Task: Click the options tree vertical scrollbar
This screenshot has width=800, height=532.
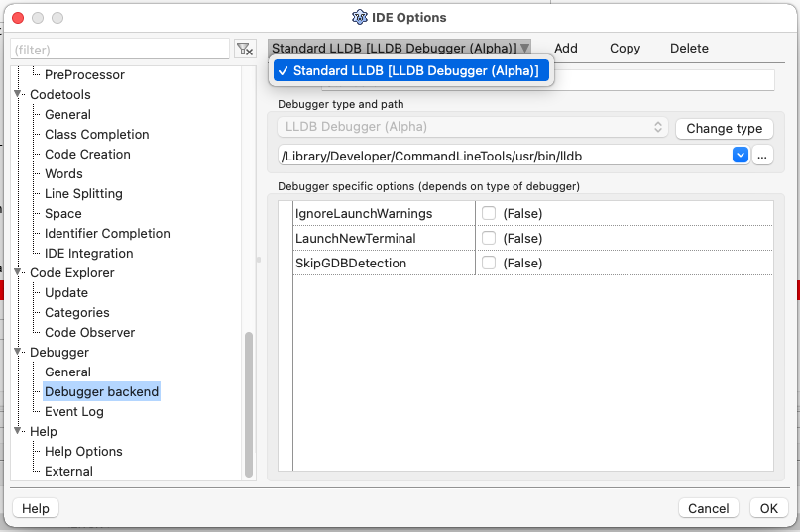Action: click(249, 404)
